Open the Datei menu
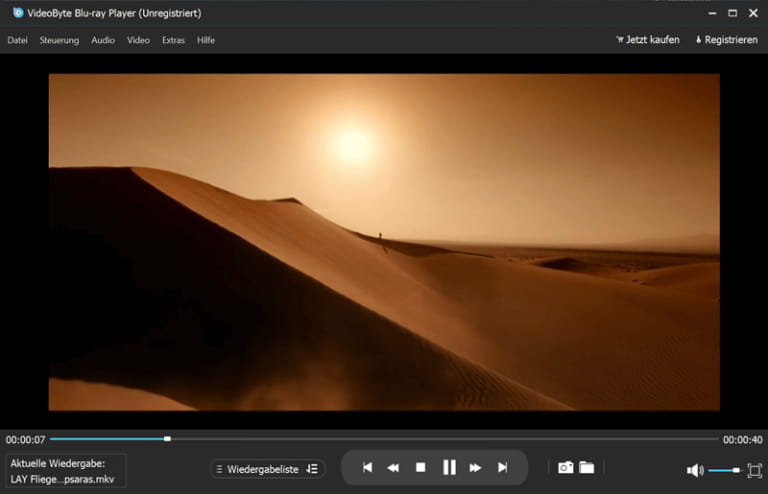 17,40
